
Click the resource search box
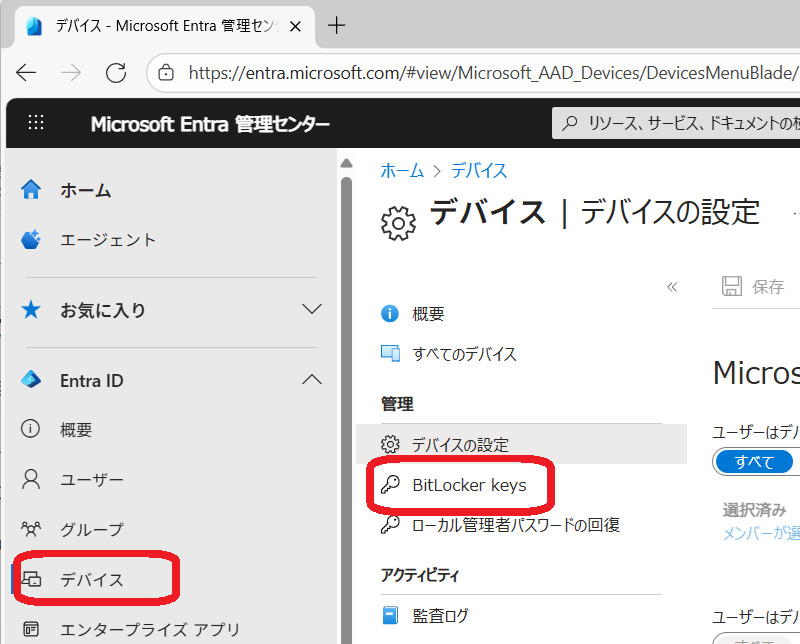677,123
